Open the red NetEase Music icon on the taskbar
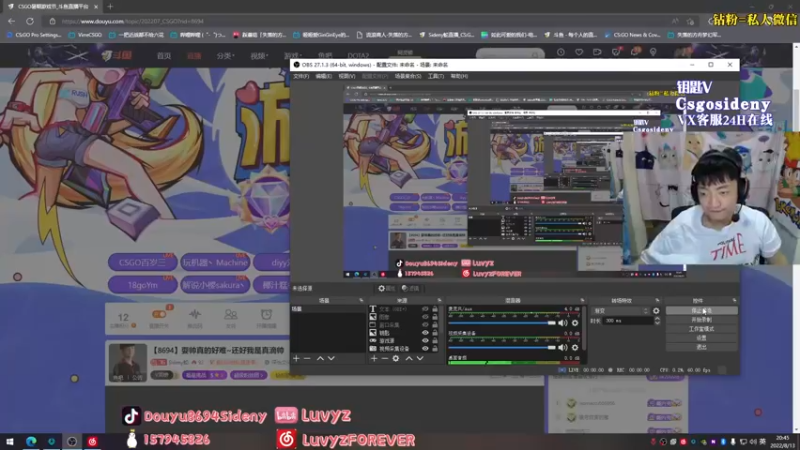This screenshot has height=450, width=800. [92, 441]
